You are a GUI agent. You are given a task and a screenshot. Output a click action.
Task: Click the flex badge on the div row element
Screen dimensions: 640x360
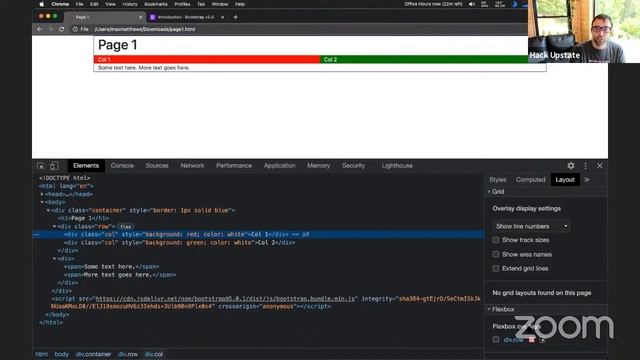click(126, 227)
